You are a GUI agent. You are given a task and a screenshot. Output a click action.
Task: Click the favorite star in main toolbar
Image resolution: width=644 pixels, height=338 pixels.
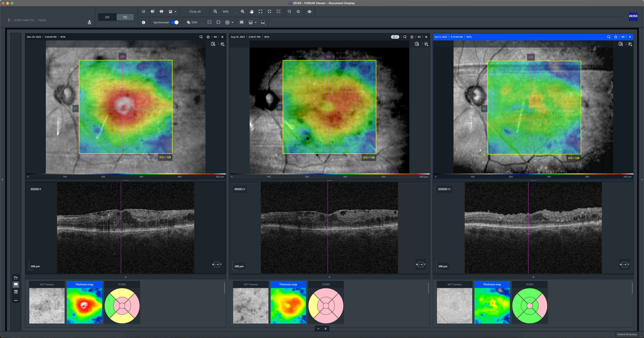point(298,12)
